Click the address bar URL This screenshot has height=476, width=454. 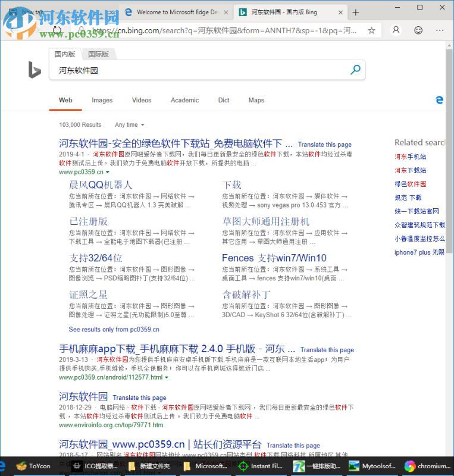(x=224, y=31)
